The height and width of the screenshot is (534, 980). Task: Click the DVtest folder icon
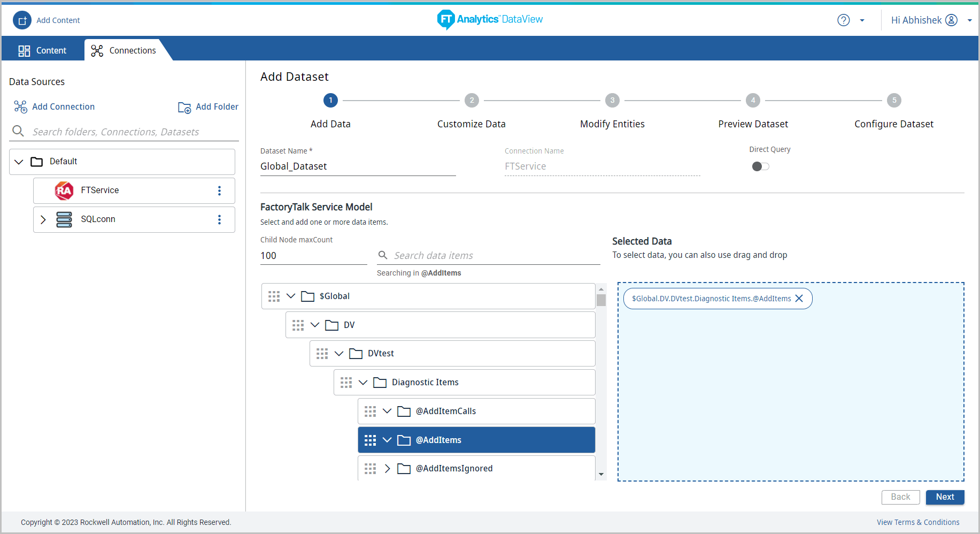(x=356, y=354)
